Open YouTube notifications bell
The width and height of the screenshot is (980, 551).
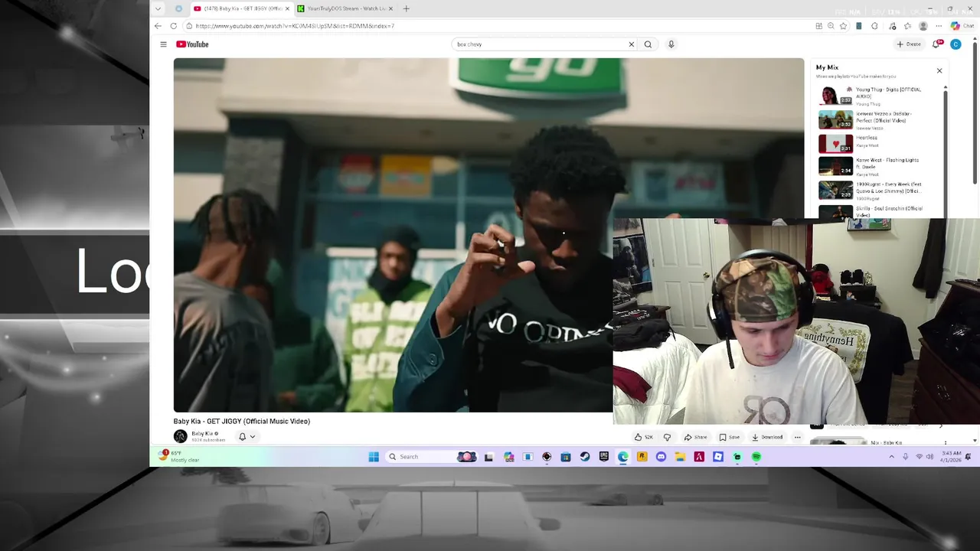pyautogui.click(x=936, y=44)
